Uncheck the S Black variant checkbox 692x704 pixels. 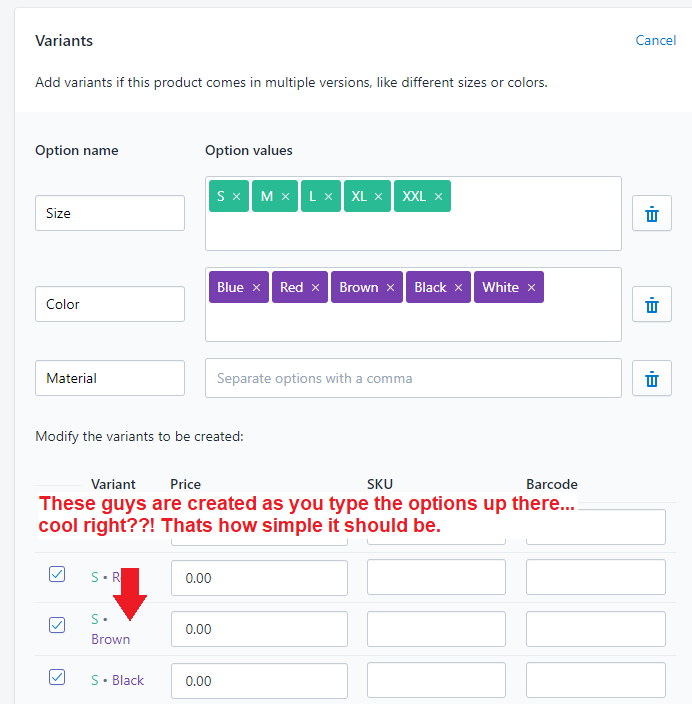coord(57,677)
